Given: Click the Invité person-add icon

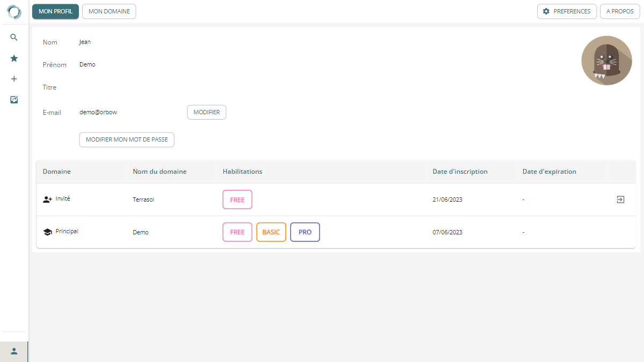Looking at the screenshot, I should (x=47, y=200).
